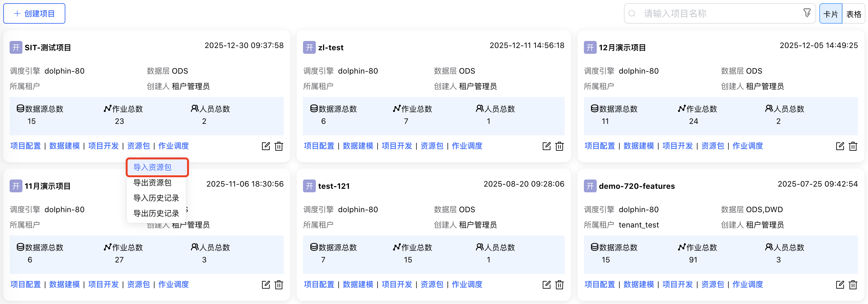The image size is (868, 304).
Task: Click edit icon on SIT-测试项目 card
Action: (x=266, y=146)
